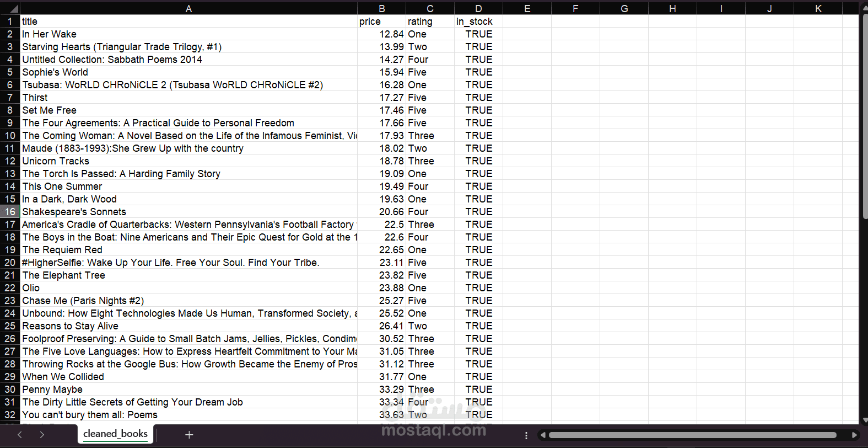Click horizontal scrollbar right arrow
This screenshot has height=448, width=868.
coord(854,435)
